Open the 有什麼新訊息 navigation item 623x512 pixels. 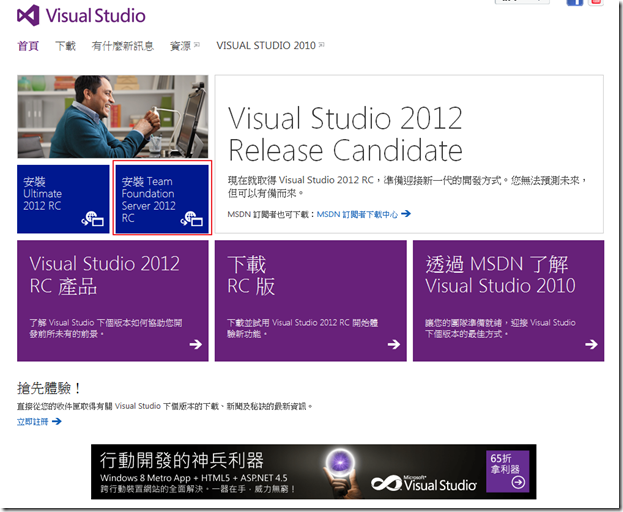pos(122,46)
